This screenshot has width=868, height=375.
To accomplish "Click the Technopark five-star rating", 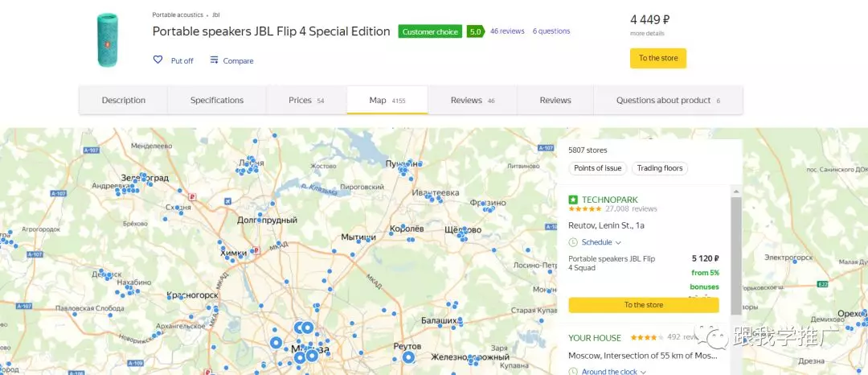I will (x=585, y=209).
